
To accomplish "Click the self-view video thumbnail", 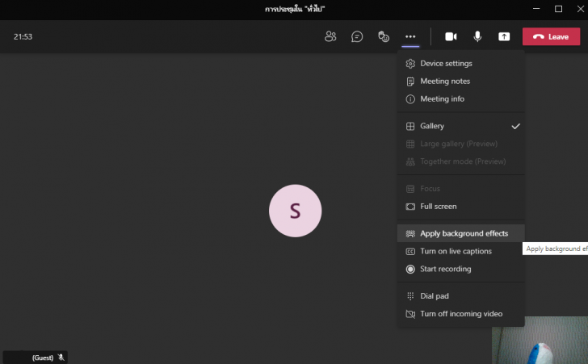I will tap(540, 340).
